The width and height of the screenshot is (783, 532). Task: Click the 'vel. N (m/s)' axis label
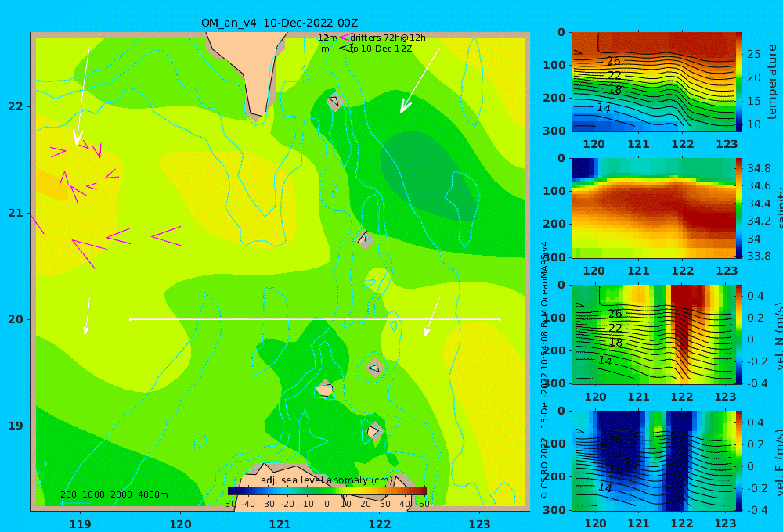tap(778, 336)
